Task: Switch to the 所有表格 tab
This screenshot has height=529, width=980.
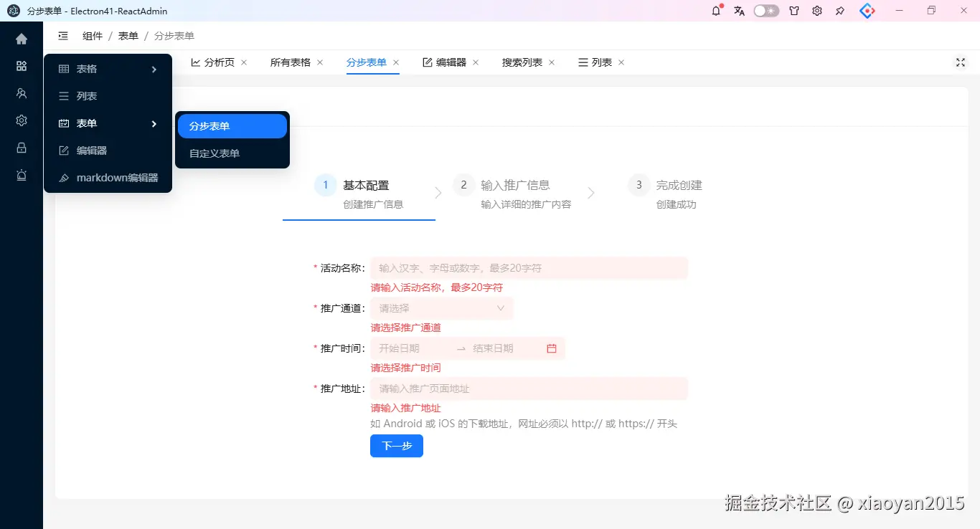Action: click(291, 62)
